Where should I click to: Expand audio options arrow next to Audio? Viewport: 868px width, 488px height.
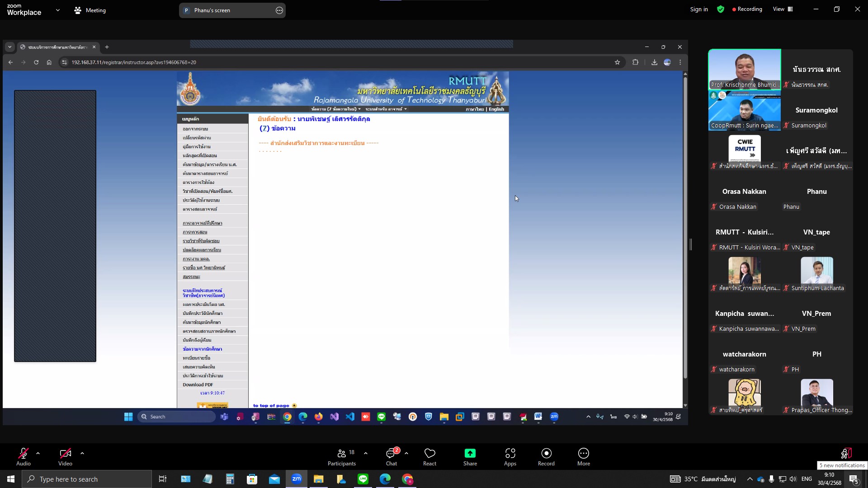pyautogui.click(x=38, y=453)
